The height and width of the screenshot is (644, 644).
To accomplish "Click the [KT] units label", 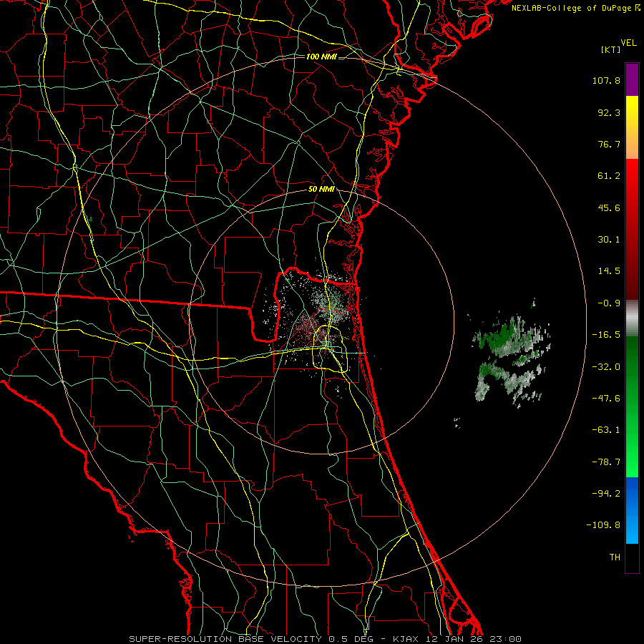I will 611,49.
